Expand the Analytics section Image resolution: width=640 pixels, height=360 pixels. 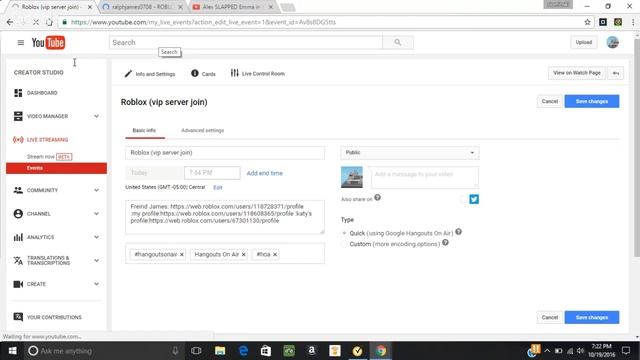point(96,237)
